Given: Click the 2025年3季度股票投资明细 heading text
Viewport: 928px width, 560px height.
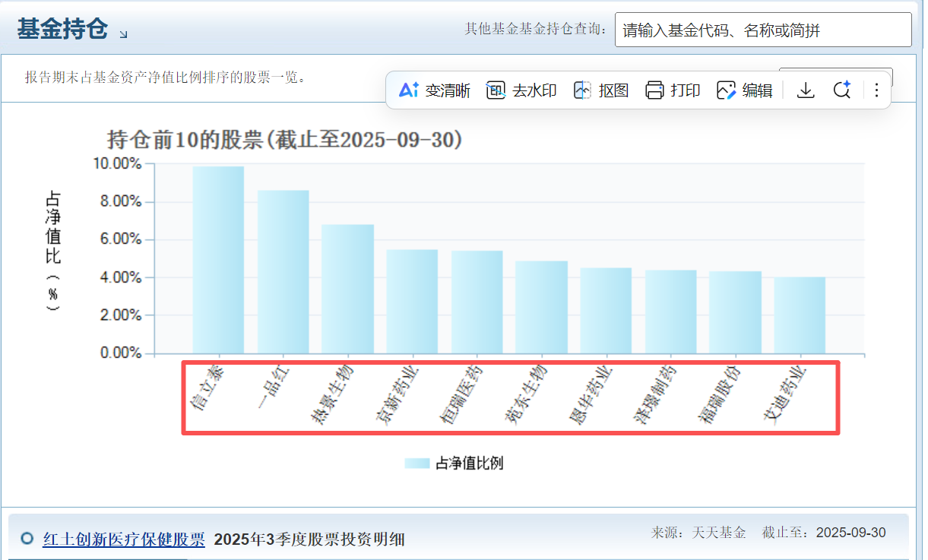Looking at the screenshot, I should [x=309, y=539].
